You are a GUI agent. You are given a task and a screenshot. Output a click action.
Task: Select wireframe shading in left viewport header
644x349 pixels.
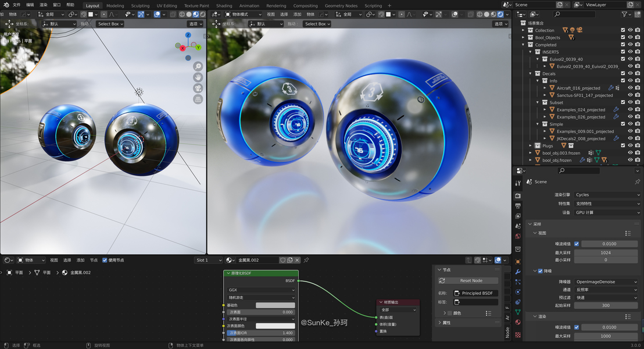182,15
